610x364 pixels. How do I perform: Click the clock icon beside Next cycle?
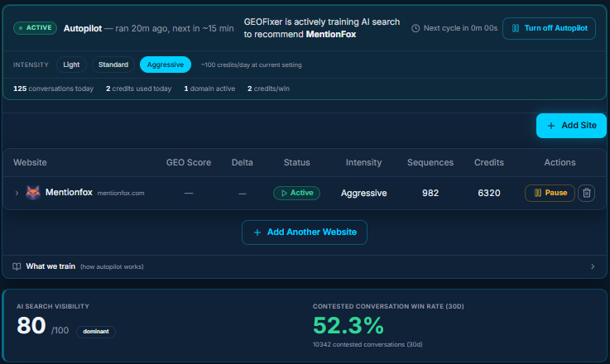415,28
